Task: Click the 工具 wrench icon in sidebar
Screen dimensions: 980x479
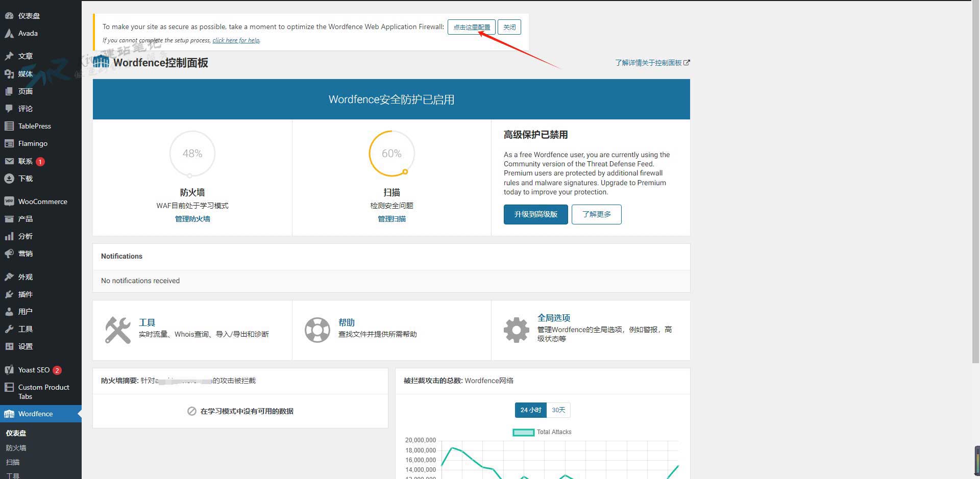Action: (9, 329)
